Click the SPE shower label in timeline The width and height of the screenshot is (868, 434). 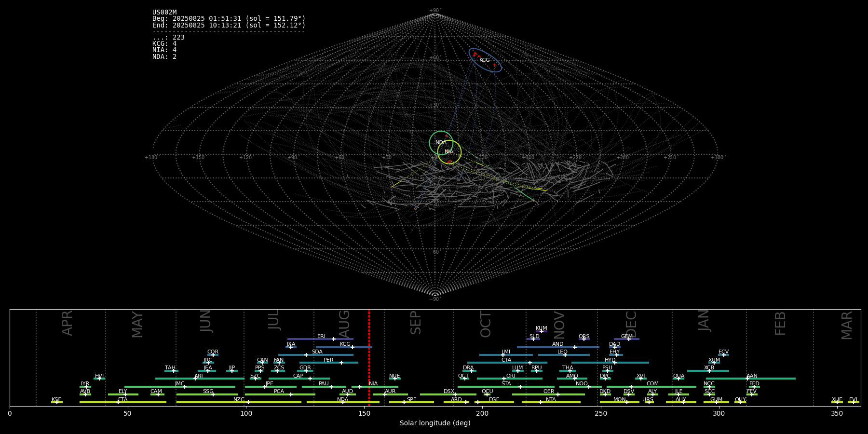[x=411, y=400]
